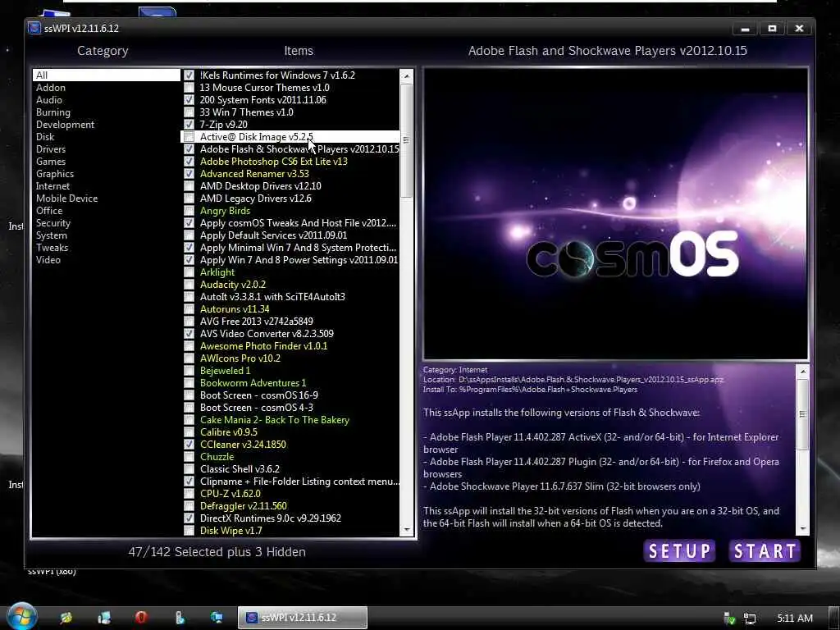Show the Security category
The height and width of the screenshot is (630, 840).
53,223
